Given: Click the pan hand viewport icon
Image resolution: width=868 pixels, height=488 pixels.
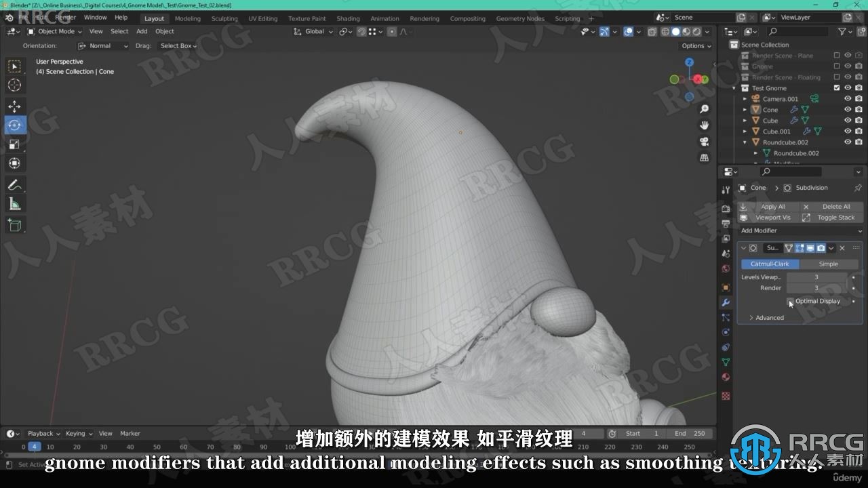Looking at the screenshot, I should tap(704, 125).
